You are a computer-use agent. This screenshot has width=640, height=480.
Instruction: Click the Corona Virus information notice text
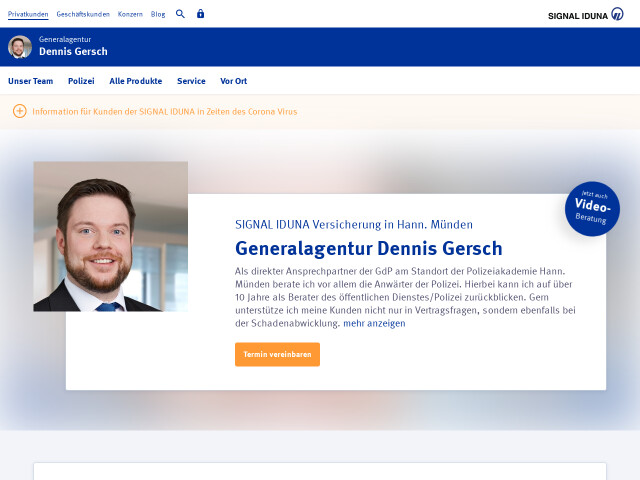[x=164, y=111]
